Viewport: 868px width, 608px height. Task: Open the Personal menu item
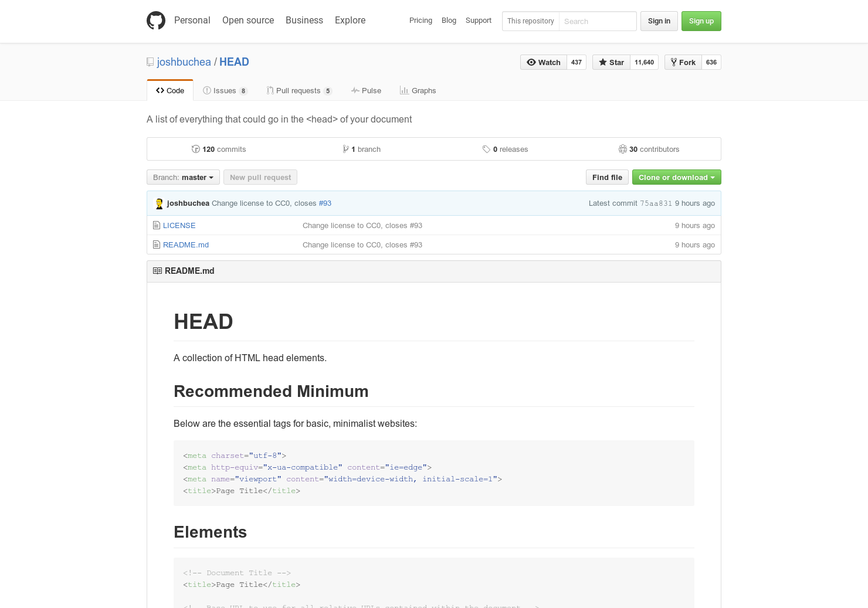(192, 20)
